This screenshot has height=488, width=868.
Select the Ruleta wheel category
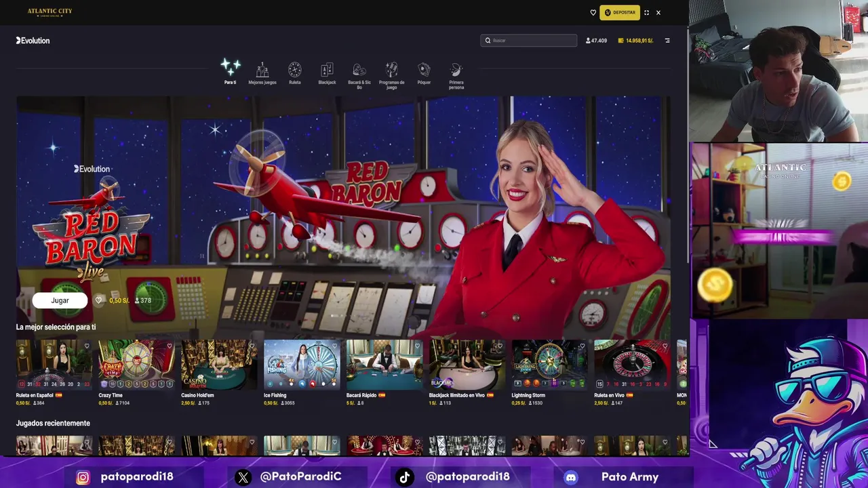pyautogui.click(x=294, y=73)
